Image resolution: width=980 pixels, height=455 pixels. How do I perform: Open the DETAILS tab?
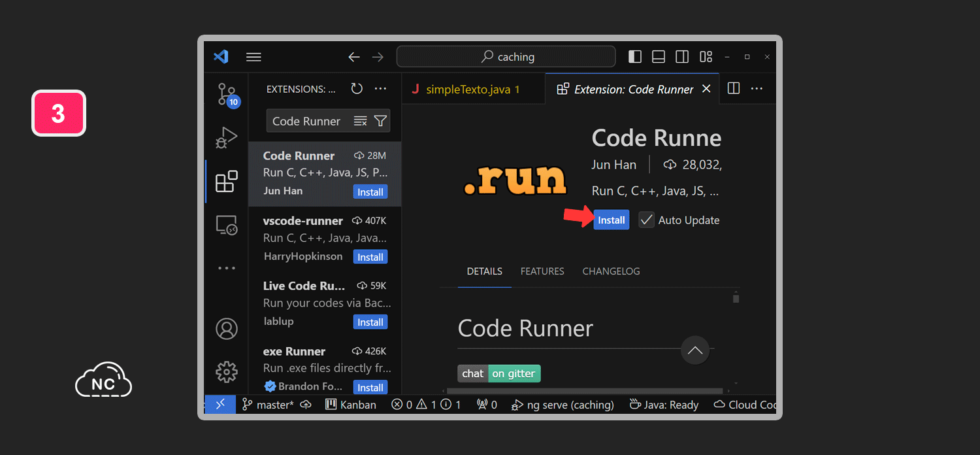[485, 271]
